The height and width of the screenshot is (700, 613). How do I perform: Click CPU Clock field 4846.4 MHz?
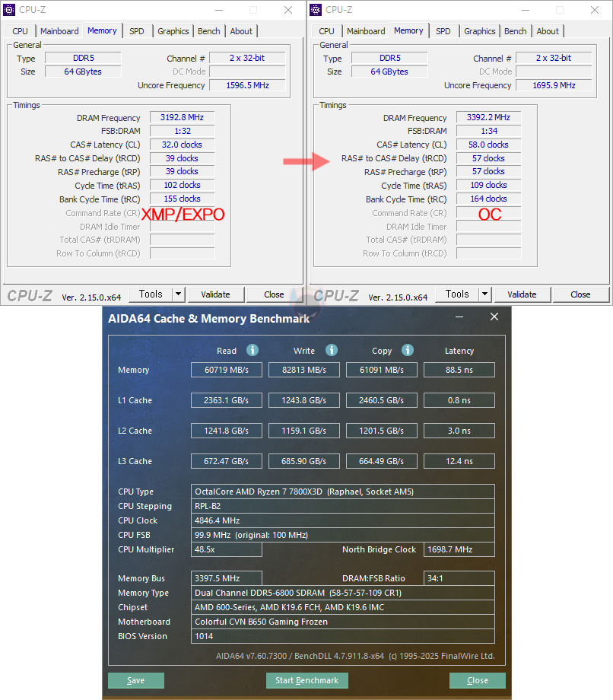(x=343, y=520)
